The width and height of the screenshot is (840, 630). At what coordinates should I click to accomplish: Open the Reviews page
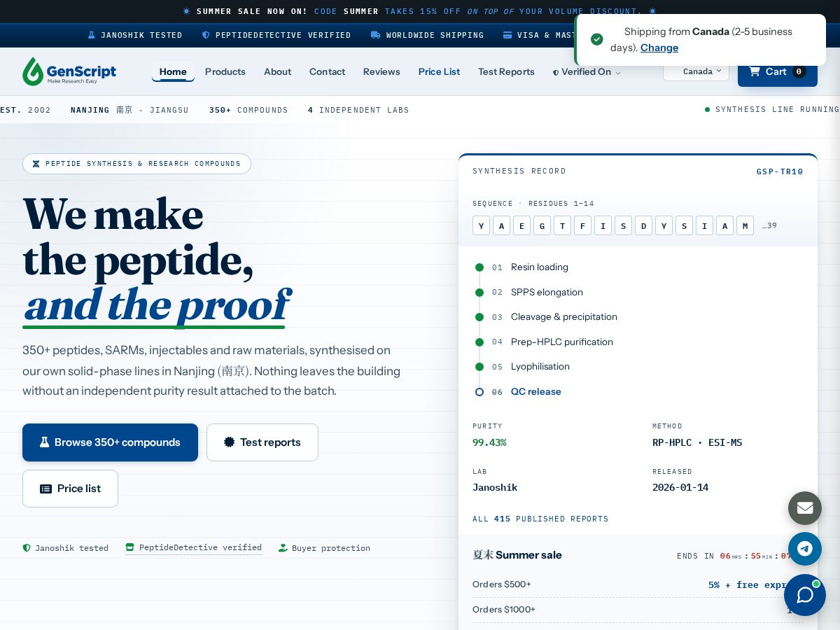[381, 71]
